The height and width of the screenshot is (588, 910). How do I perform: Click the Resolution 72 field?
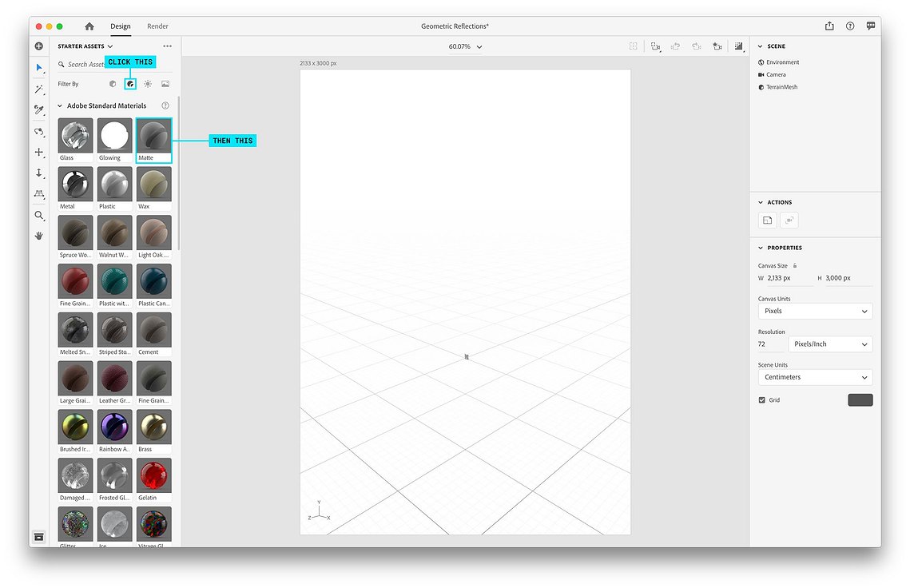point(771,344)
